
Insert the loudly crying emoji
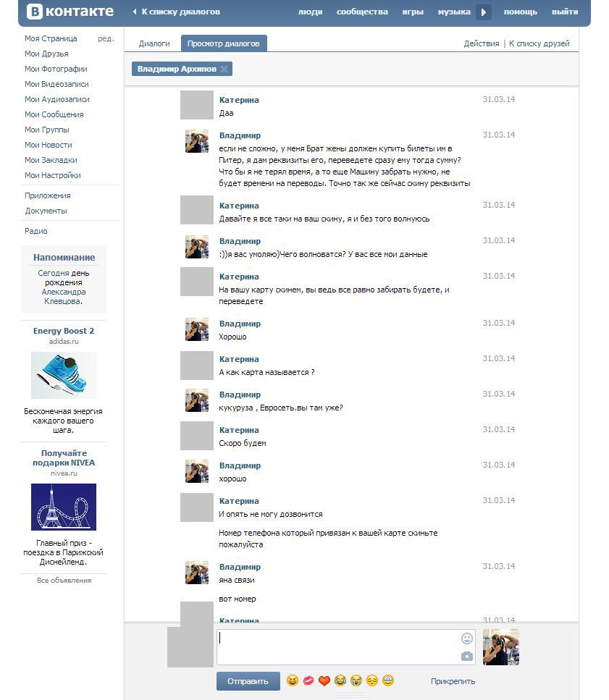[x=356, y=681]
